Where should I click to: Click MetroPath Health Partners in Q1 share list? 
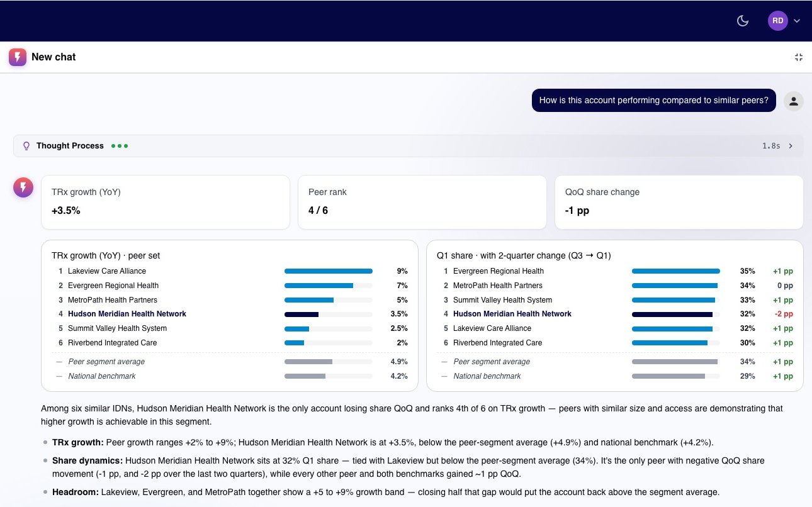498,286
